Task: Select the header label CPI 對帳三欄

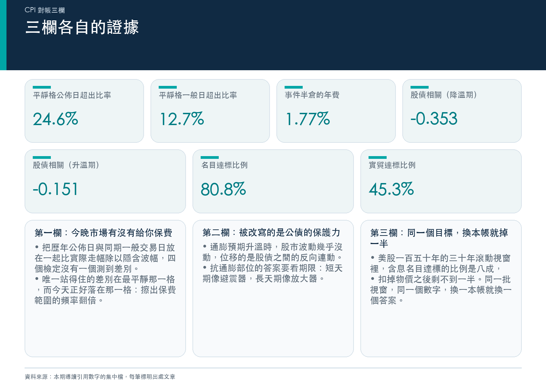Action: click(45, 10)
